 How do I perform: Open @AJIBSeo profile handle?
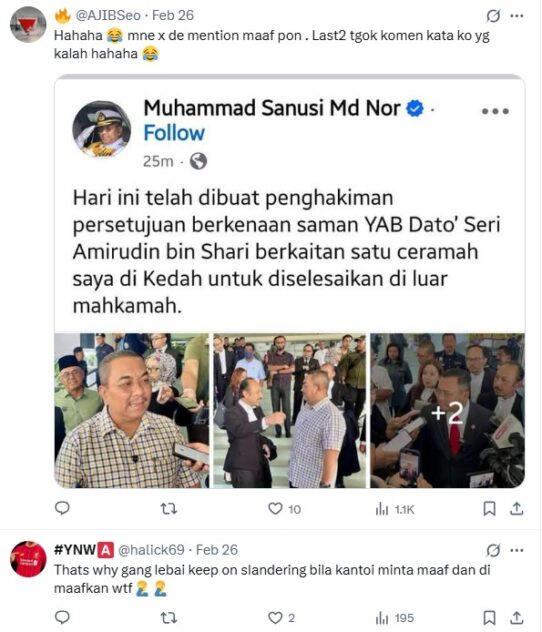[x=108, y=15]
